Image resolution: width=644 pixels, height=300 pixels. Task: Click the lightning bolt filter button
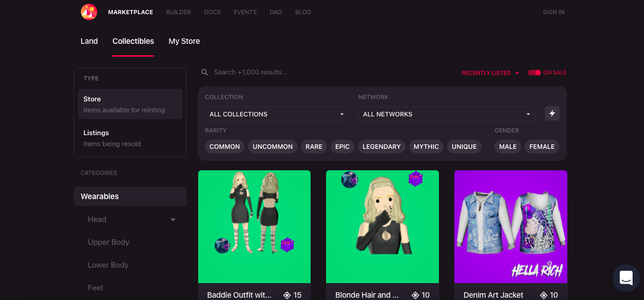point(552,113)
